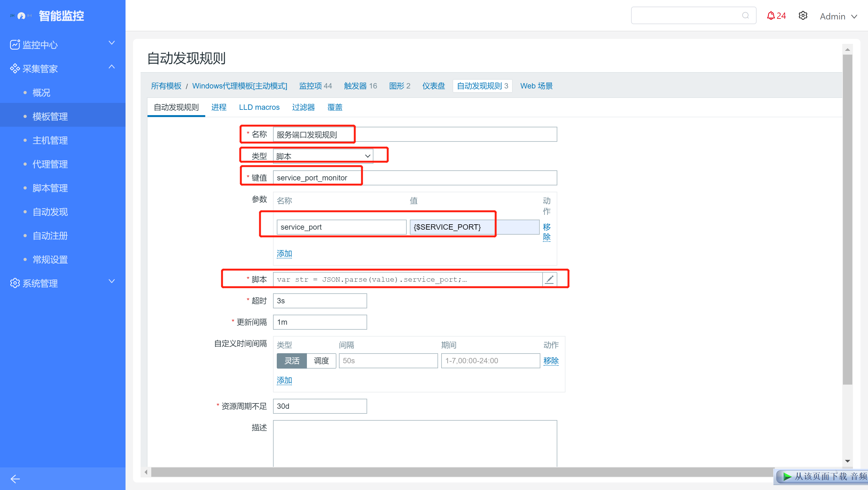Switch to the LLD macros tab

coord(259,107)
